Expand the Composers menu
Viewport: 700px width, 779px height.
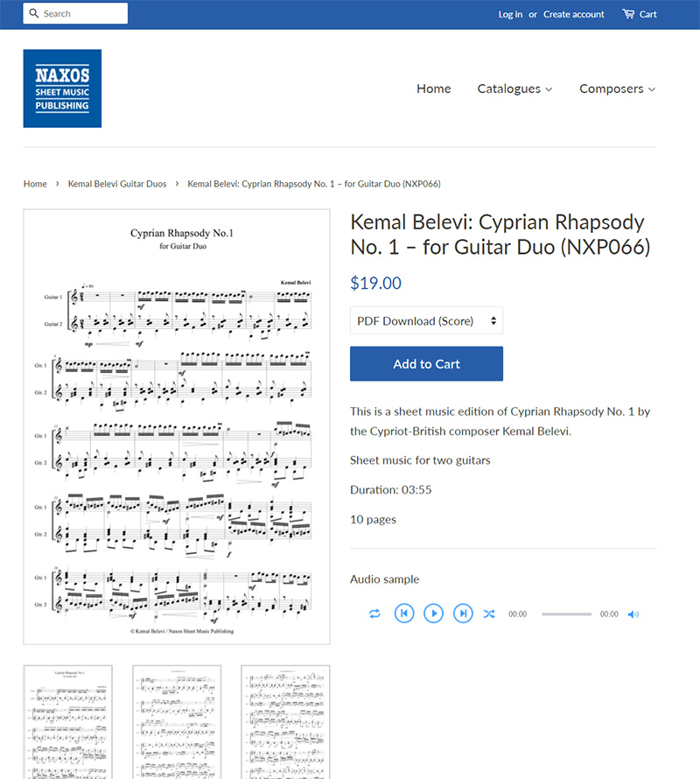click(617, 88)
